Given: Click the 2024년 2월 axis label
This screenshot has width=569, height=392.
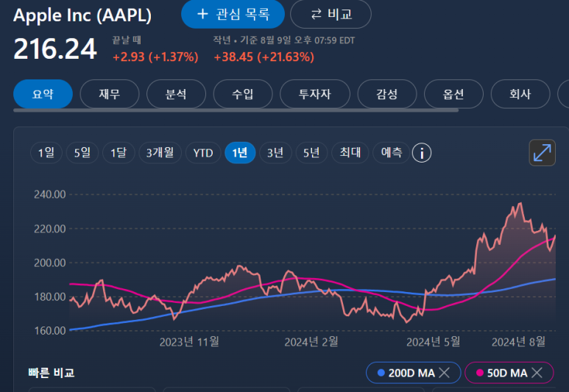Looking at the screenshot, I should [311, 341].
